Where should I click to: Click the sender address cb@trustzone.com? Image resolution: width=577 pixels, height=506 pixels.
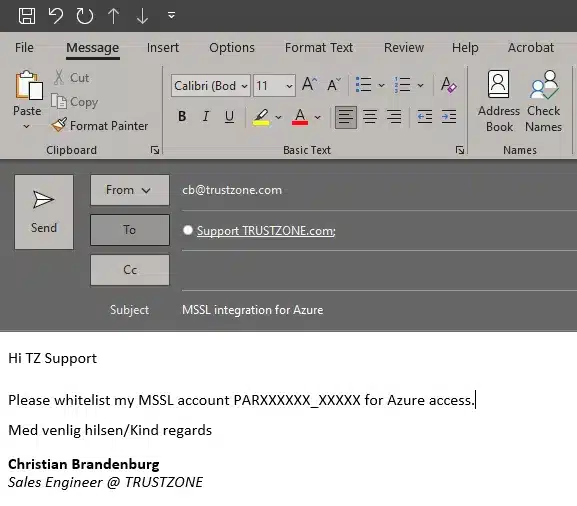tap(232, 190)
